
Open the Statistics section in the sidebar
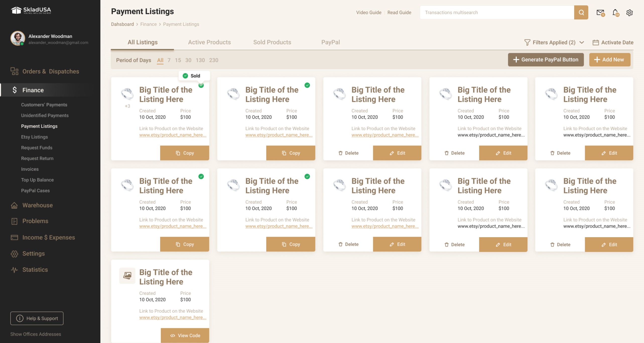pyautogui.click(x=35, y=270)
